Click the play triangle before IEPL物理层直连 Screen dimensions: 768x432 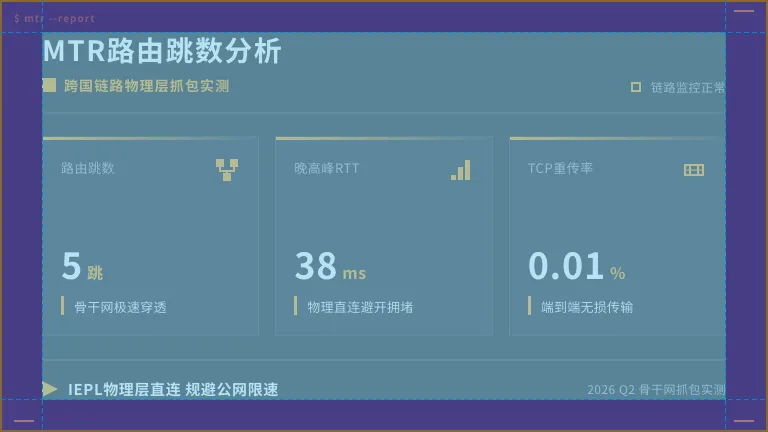[49, 389]
